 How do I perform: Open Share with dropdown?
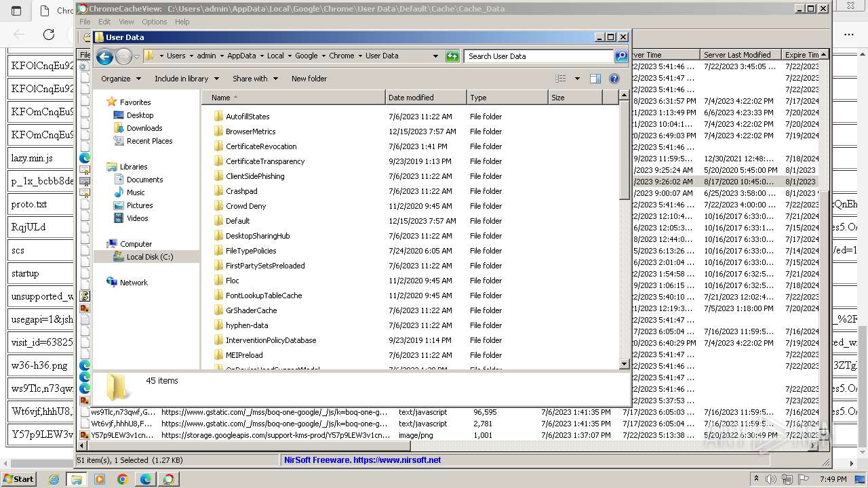coord(255,79)
